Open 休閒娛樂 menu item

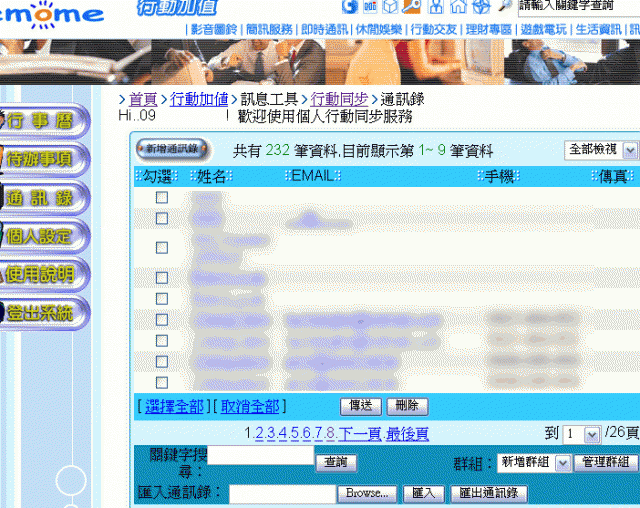pyautogui.click(x=379, y=29)
